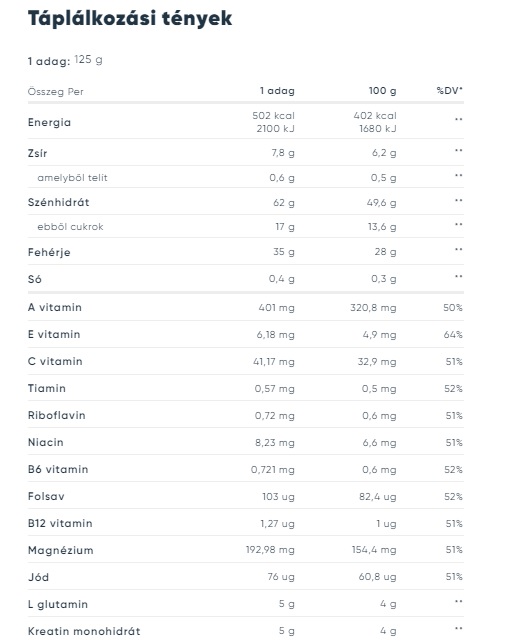Screen dimensions: 510x641
Task: Select the B12 vitamin row label
Action: [x=60, y=523]
